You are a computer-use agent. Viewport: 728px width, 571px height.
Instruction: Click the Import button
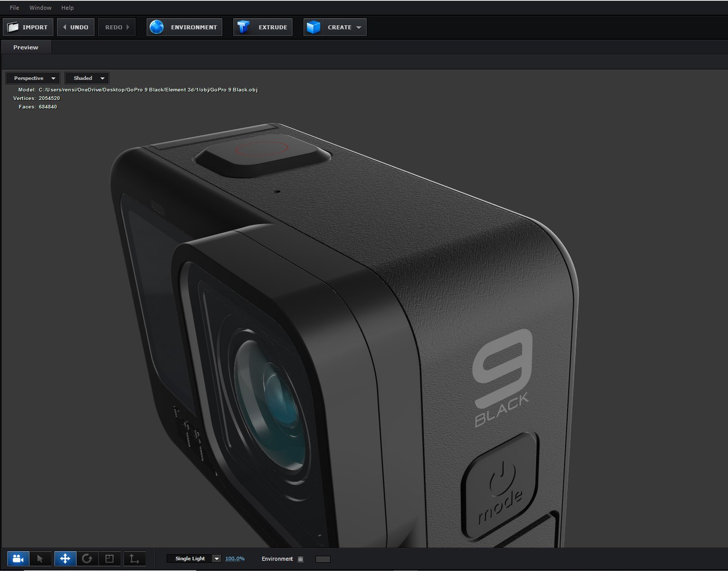tap(28, 27)
